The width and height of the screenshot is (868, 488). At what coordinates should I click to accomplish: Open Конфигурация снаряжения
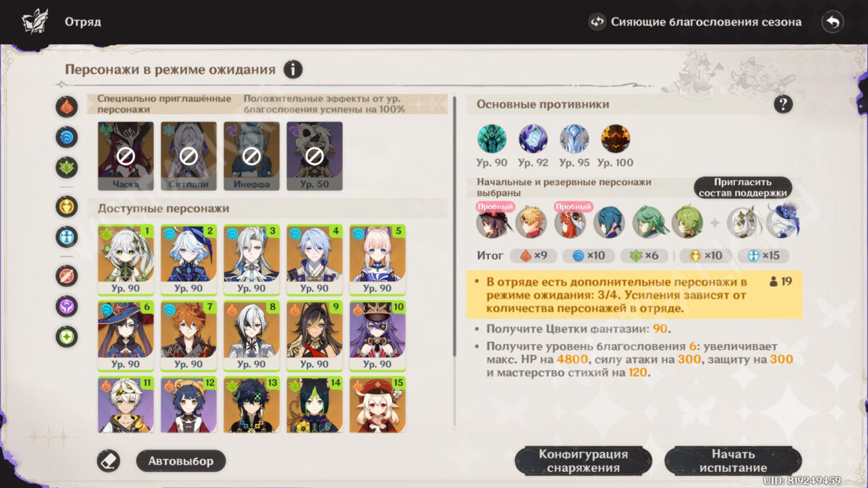(x=583, y=461)
